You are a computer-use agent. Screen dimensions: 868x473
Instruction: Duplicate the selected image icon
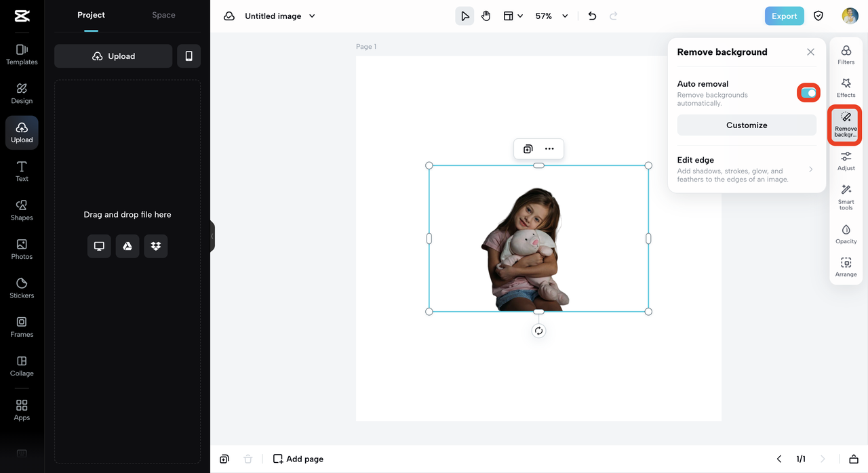[x=528, y=149]
